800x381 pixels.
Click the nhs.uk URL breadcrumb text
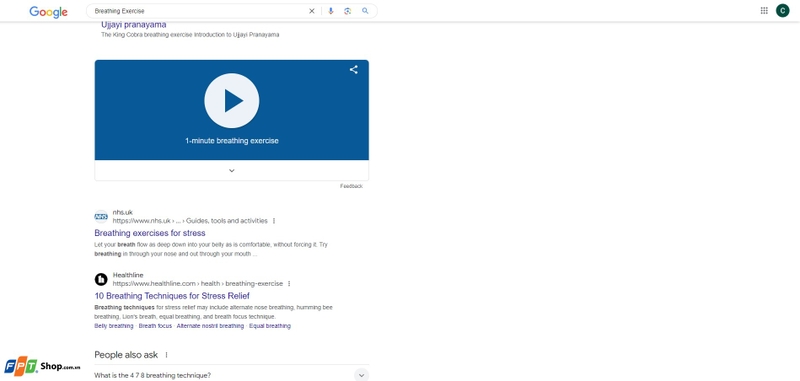click(190, 221)
